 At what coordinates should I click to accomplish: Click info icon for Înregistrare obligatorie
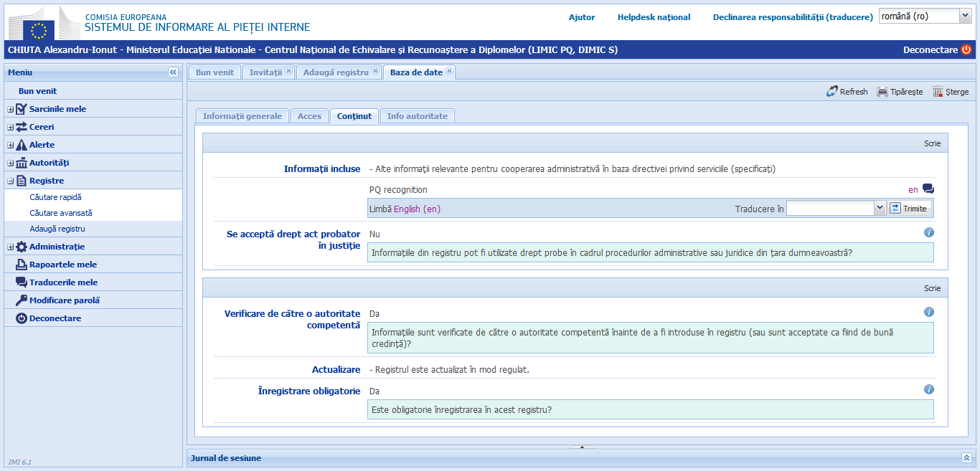click(928, 390)
